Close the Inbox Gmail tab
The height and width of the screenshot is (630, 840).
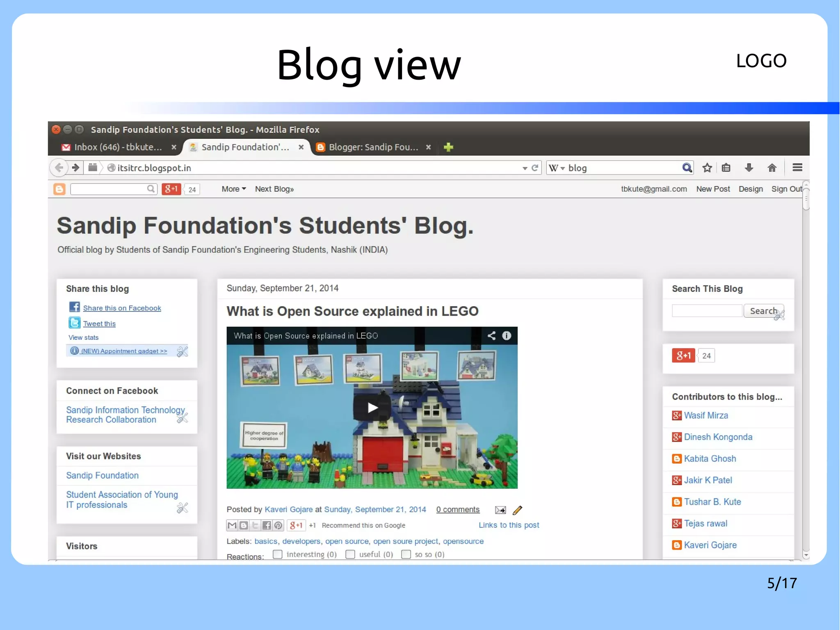[x=174, y=147]
